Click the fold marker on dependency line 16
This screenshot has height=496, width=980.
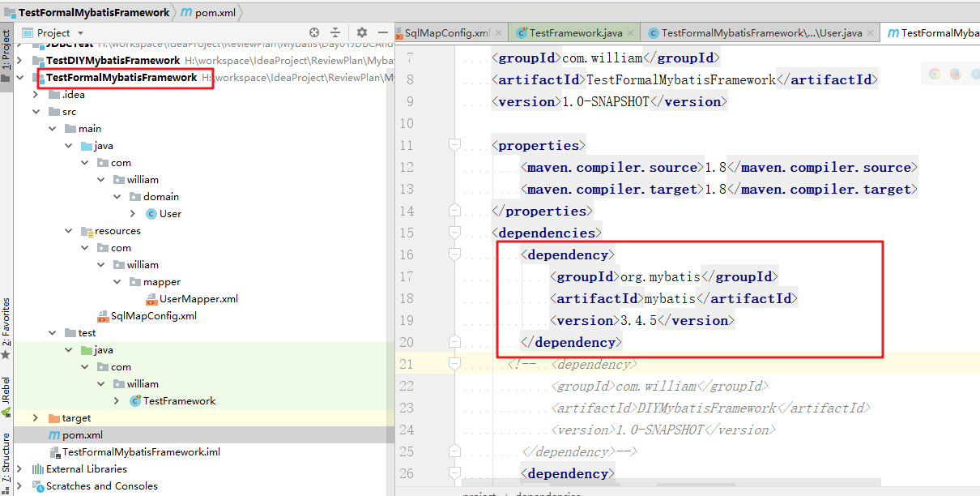(454, 254)
